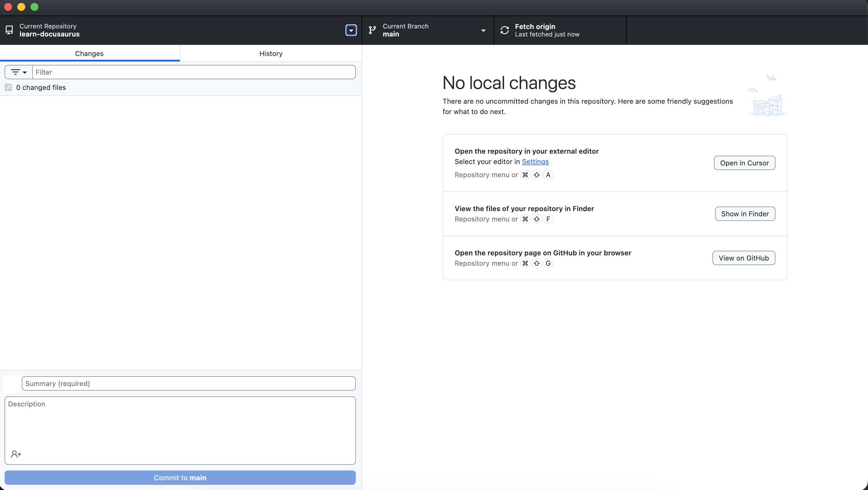Image resolution: width=868 pixels, height=490 pixels.
Task: Toggle the 0 changed files checkbox
Action: click(8, 87)
